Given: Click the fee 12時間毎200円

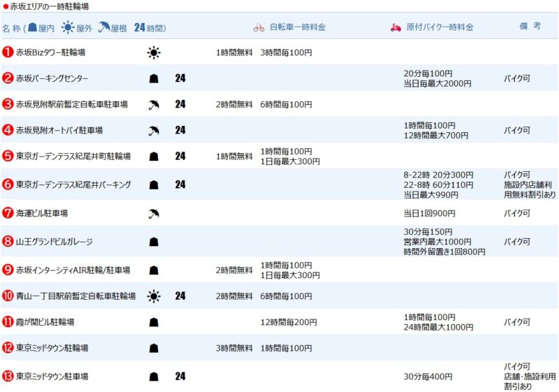Looking at the screenshot, I should tap(289, 322).
